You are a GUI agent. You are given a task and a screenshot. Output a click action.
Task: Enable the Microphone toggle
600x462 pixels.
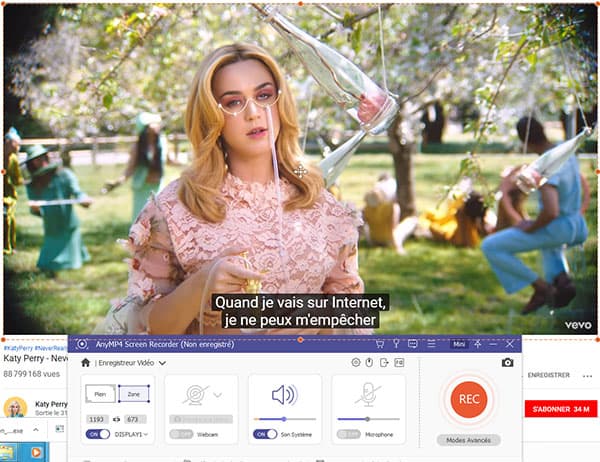(x=348, y=434)
